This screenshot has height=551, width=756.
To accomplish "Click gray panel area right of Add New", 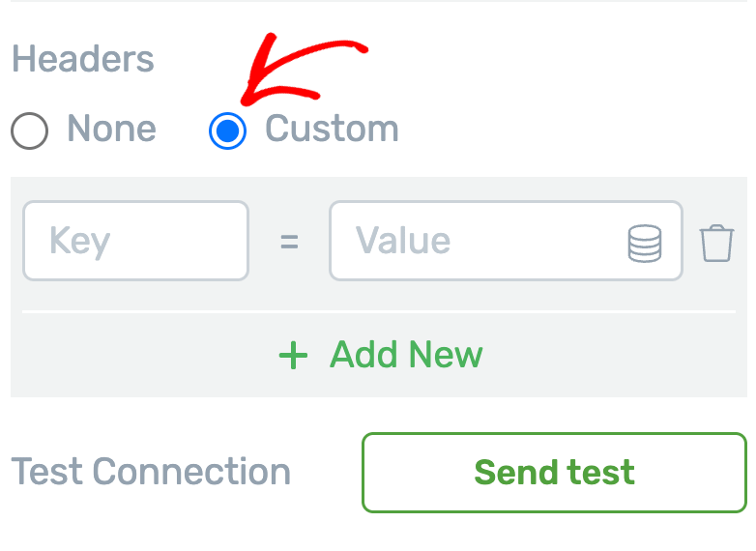I will click(x=619, y=356).
